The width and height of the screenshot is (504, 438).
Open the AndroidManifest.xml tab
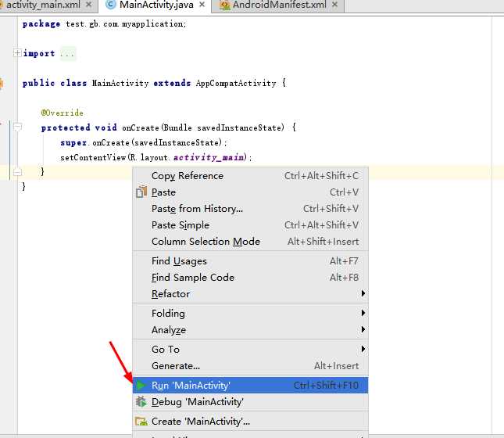(x=279, y=5)
